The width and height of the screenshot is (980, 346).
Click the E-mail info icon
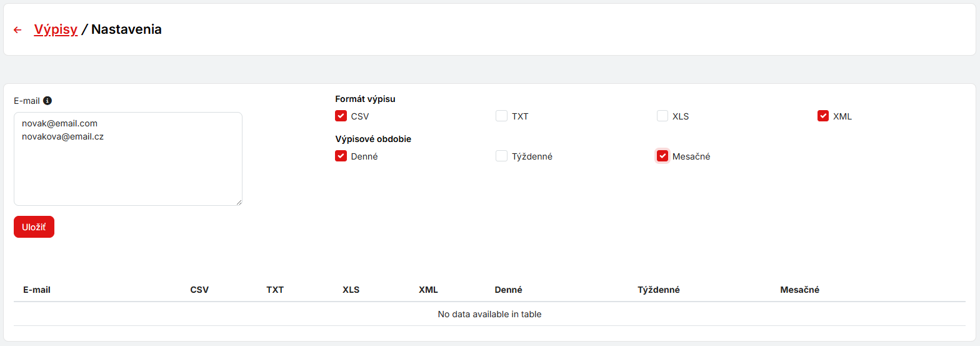[47, 100]
